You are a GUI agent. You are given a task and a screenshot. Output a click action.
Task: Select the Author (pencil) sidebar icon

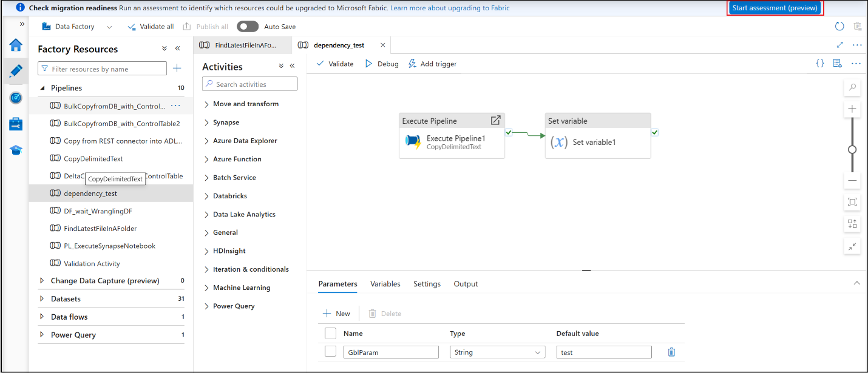click(16, 71)
